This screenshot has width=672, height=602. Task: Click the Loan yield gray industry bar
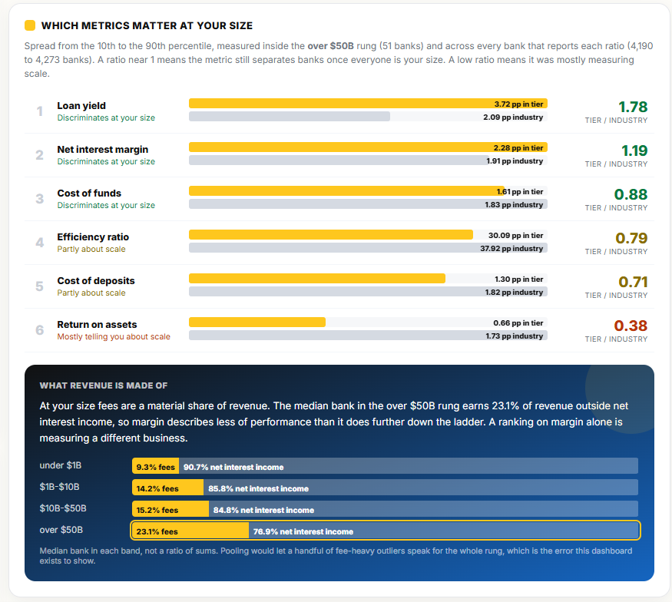pyautogui.click(x=289, y=116)
